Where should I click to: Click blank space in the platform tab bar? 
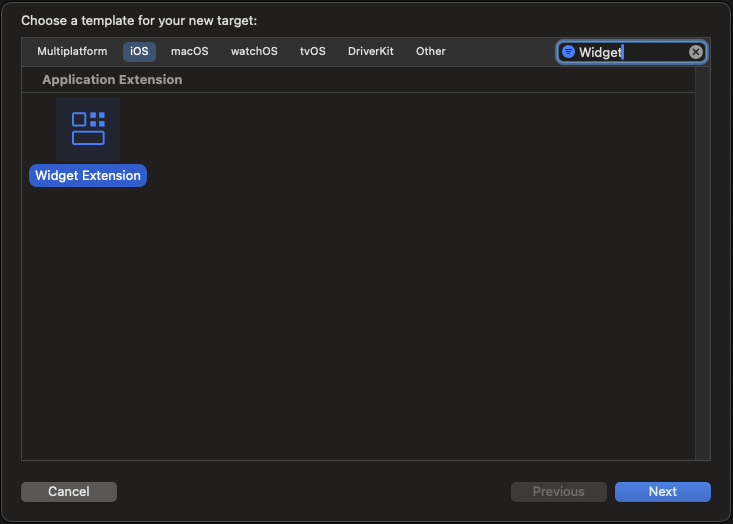pos(500,51)
